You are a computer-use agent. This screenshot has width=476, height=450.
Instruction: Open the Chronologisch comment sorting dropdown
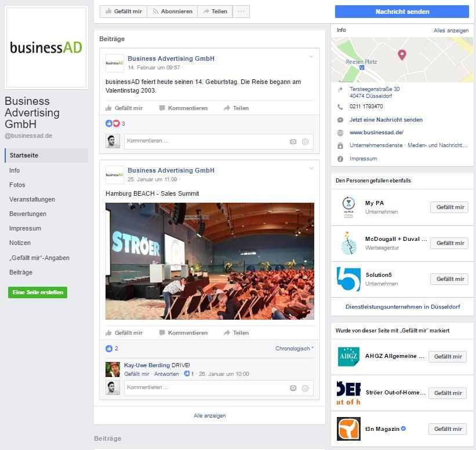pos(295,349)
